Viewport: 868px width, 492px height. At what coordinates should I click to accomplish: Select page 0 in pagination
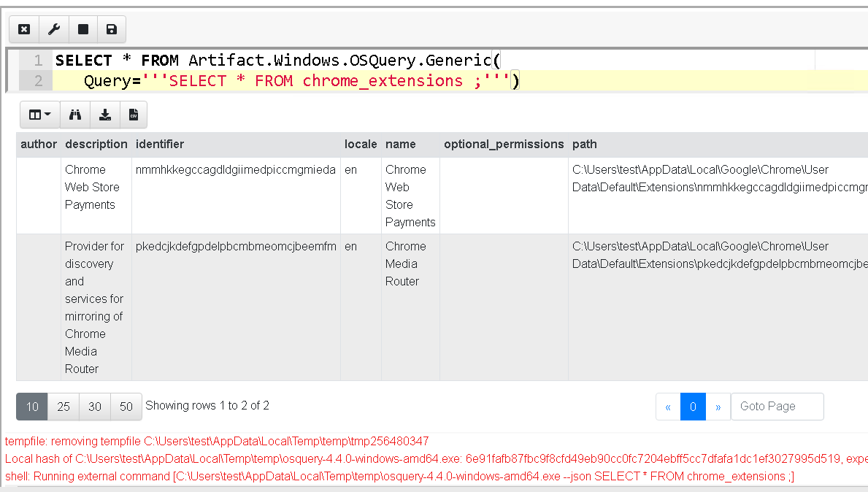tap(693, 407)
